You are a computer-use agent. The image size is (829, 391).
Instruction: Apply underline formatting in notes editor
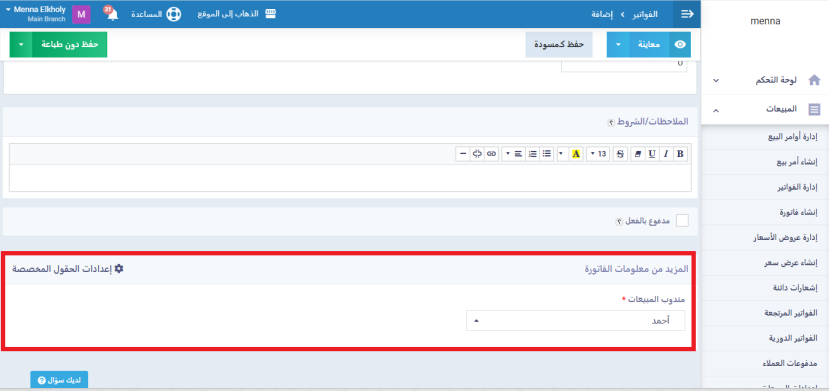point(652,154)
